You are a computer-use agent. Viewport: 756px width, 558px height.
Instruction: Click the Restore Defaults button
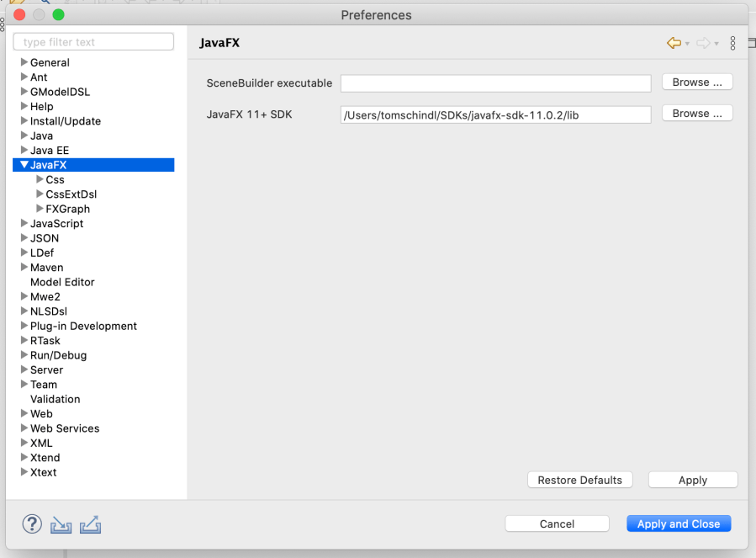click(x=579, y=480)
